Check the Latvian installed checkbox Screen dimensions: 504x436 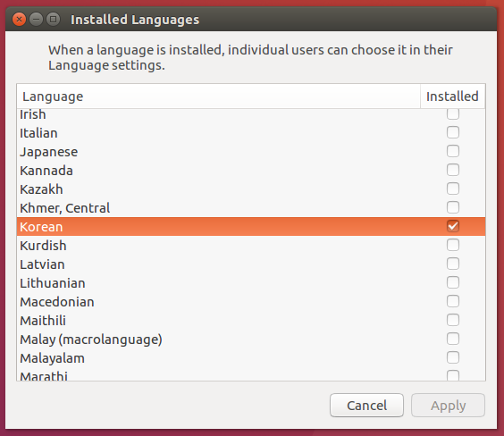[452, 264]
